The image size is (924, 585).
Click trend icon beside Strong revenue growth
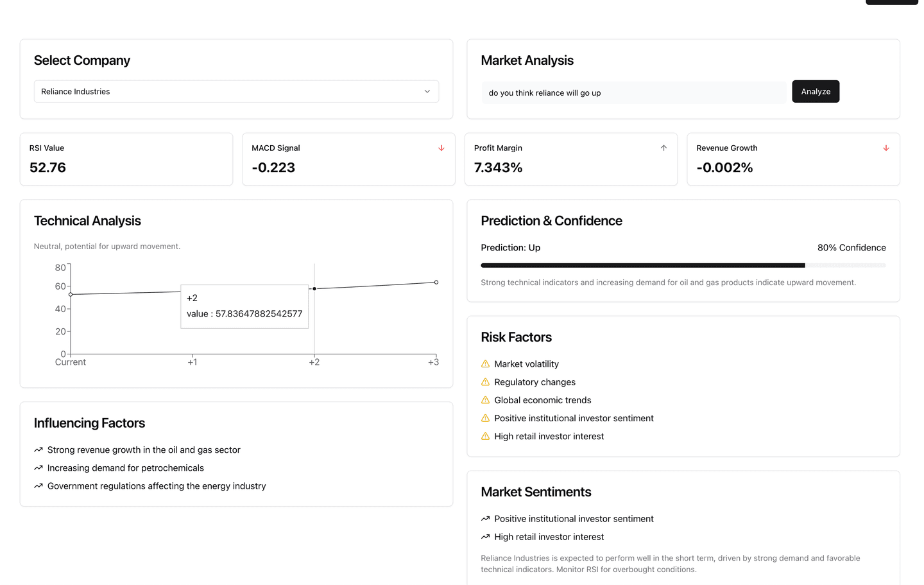click(38, 450)
